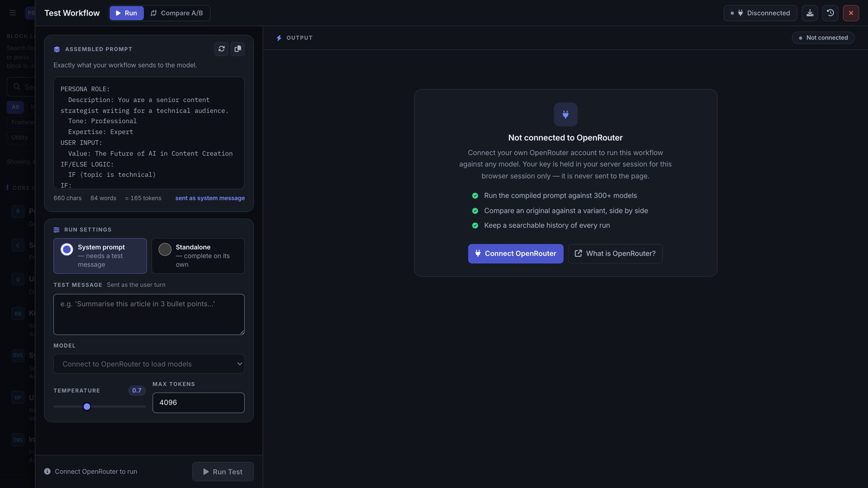Click the layers icon beside Assembled Prompt
This screenshot has width=868, height=488.
click(x=57, y=49)
